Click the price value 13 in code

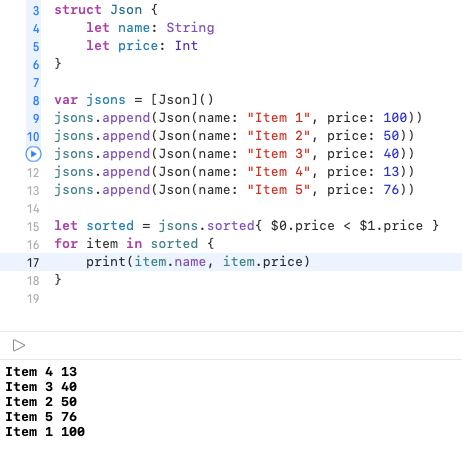(391, 172)
